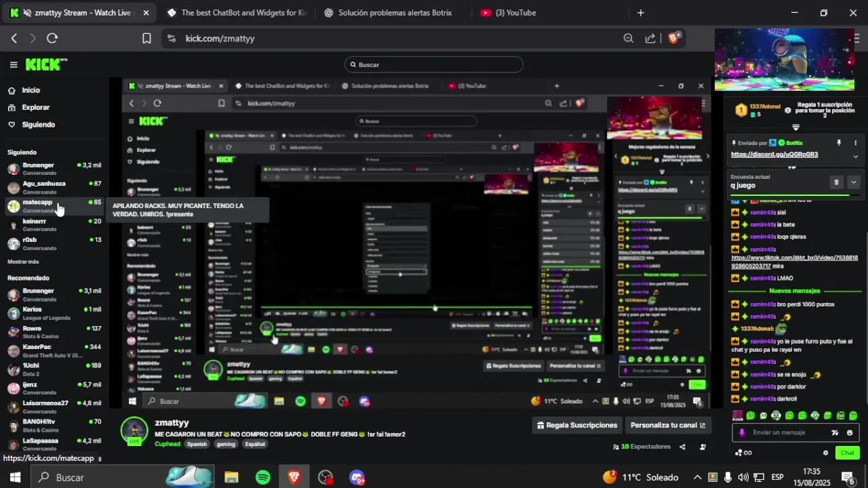Switch to the BotRix ChatBot tab
This screenshot has width=868, height=488.
[237, 13]
